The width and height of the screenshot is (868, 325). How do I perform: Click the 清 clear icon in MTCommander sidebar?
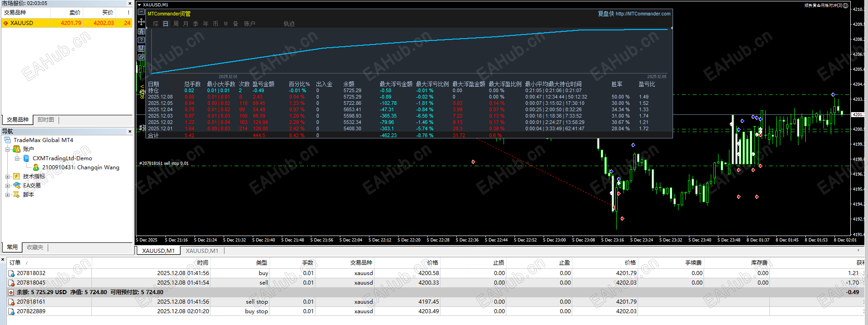tap(141, 31)
